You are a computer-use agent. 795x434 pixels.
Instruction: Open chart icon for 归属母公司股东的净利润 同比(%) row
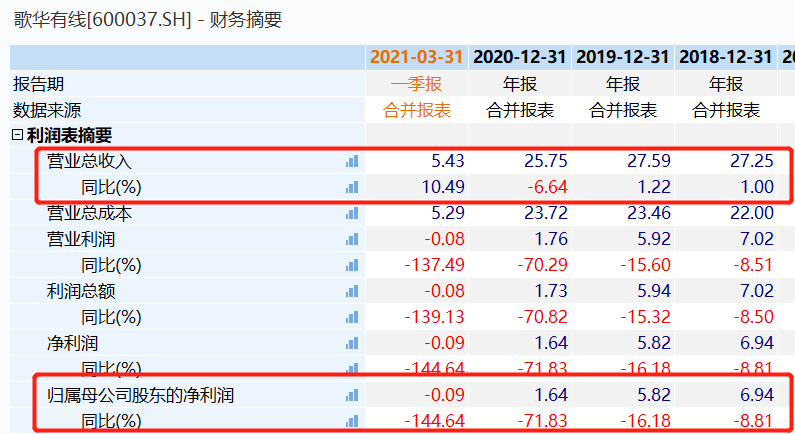[352, 421]
